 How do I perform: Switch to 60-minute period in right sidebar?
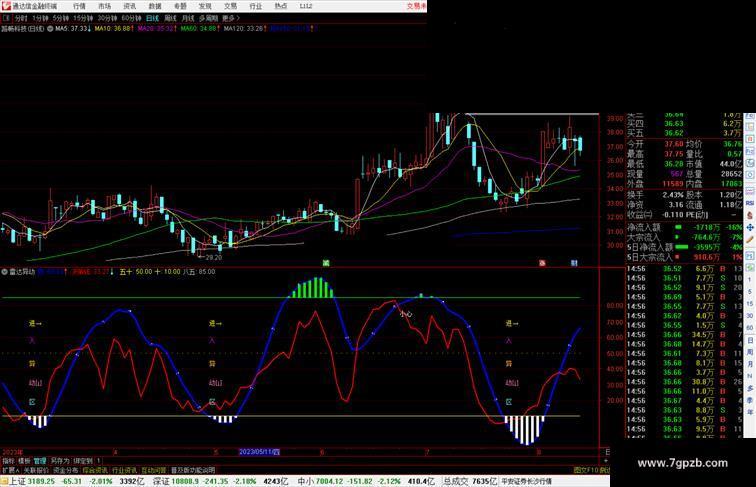pos(750,327)
